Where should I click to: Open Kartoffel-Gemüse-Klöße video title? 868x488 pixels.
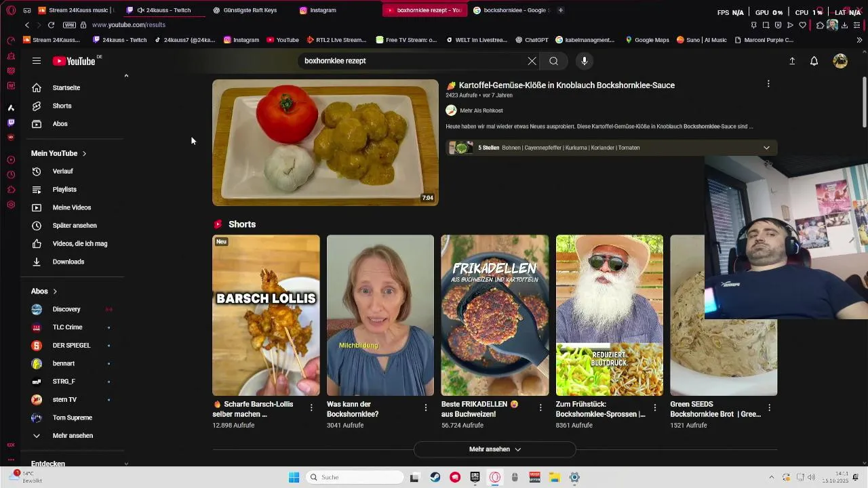coord(566,85)
